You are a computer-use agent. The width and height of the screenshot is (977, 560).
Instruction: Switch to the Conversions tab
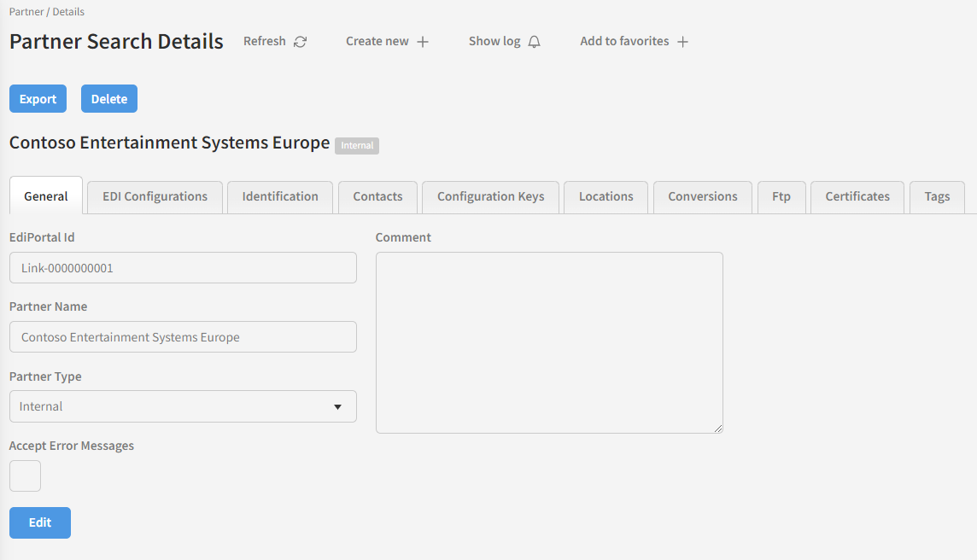click(702, 196)
